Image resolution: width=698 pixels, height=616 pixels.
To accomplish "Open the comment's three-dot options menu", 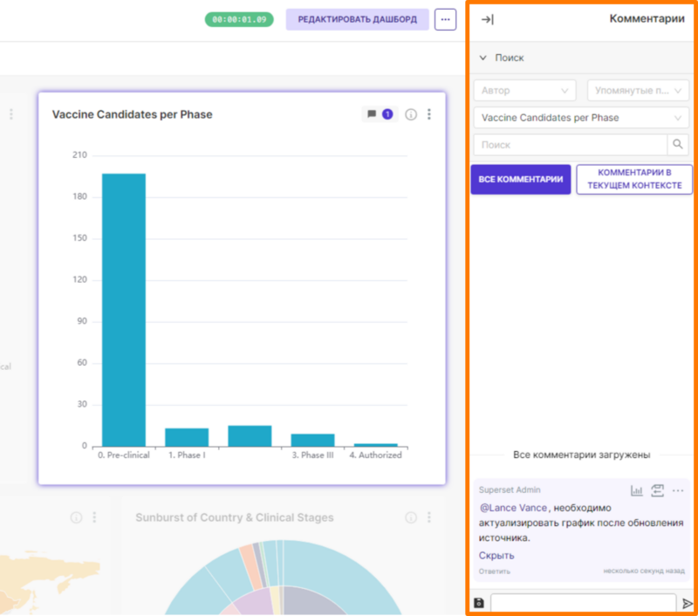I will click(x=678, y=490).
